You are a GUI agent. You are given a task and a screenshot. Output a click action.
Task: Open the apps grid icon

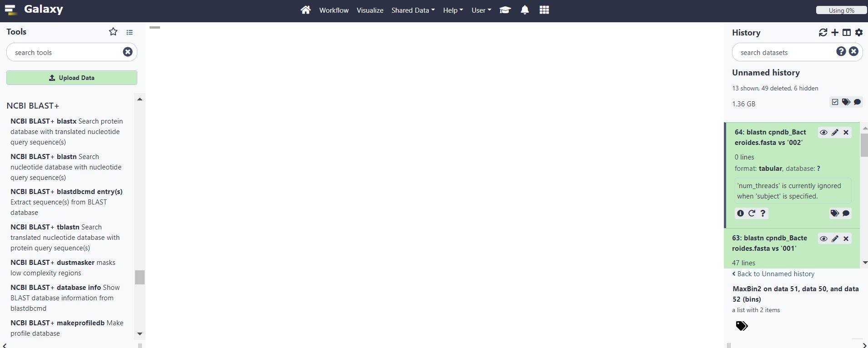tap(544, 10)
